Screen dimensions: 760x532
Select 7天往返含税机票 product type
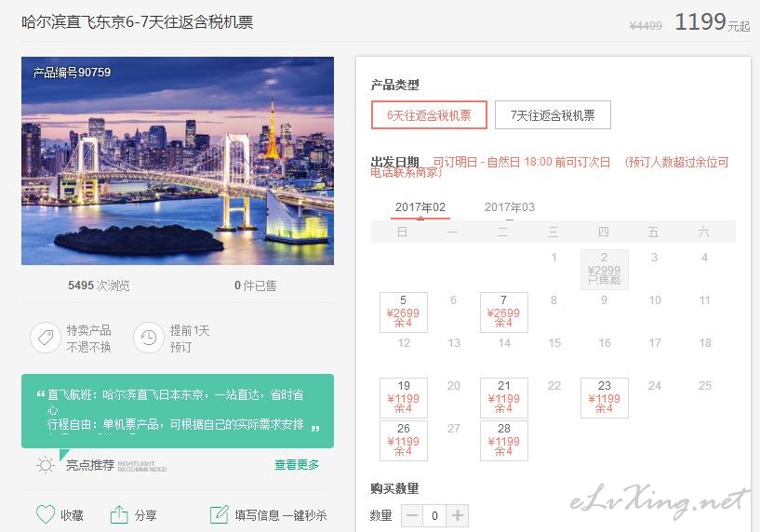[553, 114]
